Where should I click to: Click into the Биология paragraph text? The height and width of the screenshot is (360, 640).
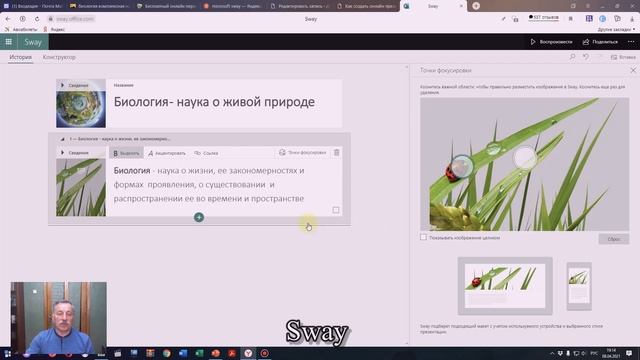coord(209,184)
